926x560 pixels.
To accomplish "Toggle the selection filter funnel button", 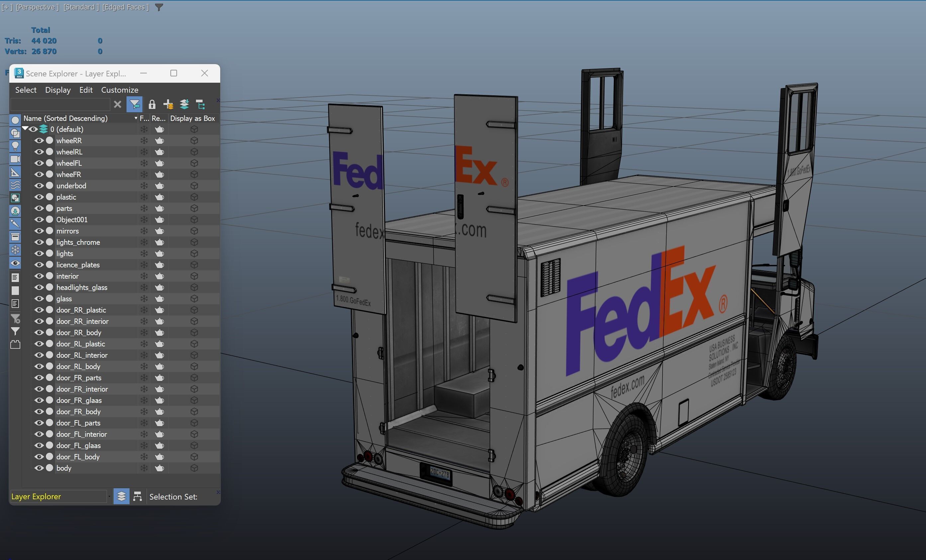I will pos(134,104).
